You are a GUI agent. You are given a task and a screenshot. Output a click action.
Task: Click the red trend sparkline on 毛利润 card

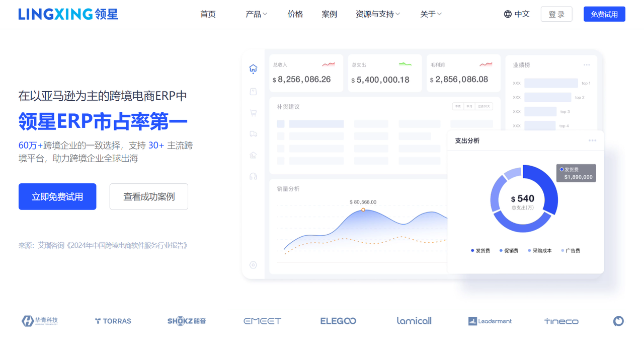click(486, 64)
